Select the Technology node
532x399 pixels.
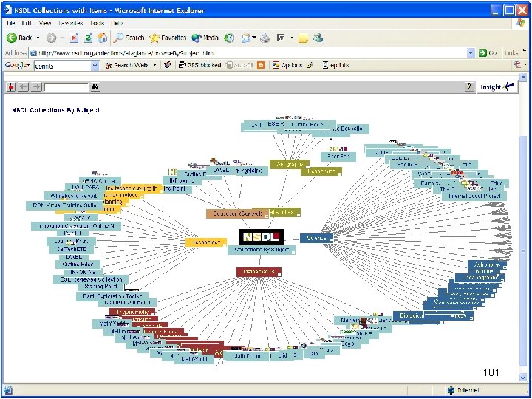206,242
